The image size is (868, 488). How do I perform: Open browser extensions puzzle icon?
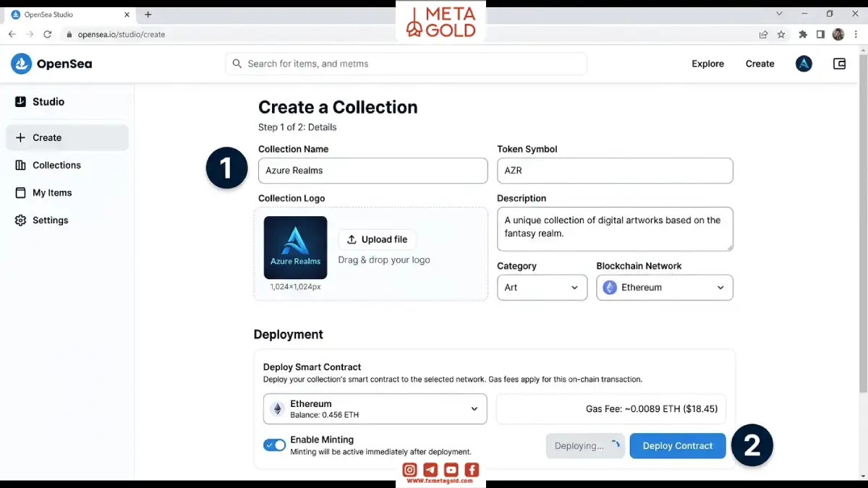(803, 34)
